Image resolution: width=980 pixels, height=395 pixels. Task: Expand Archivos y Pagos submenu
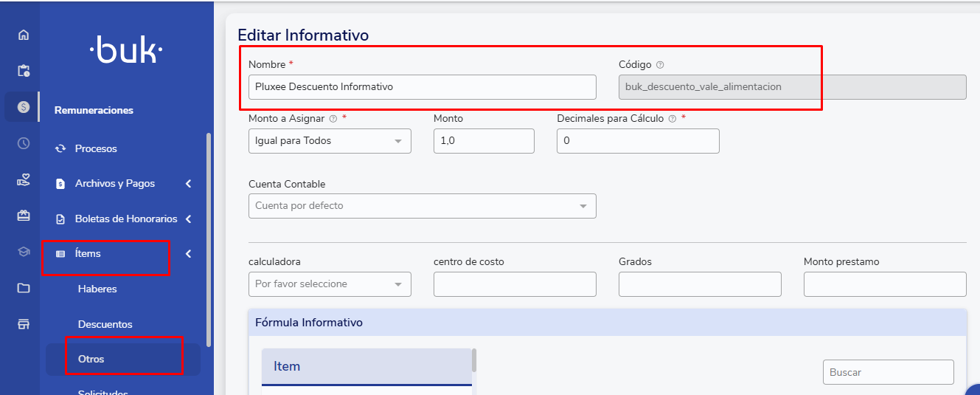pyautogui.click(x=188, y=184)
